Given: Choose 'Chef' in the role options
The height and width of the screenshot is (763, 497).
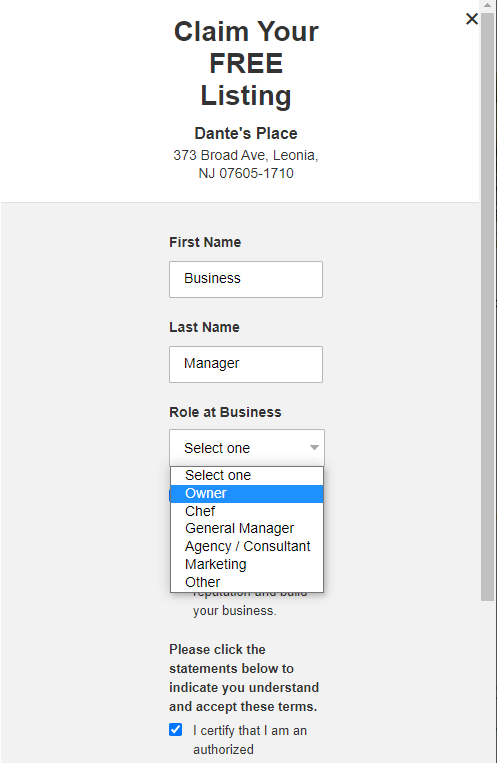Looking at the screenshot, I should coord(247,511).
